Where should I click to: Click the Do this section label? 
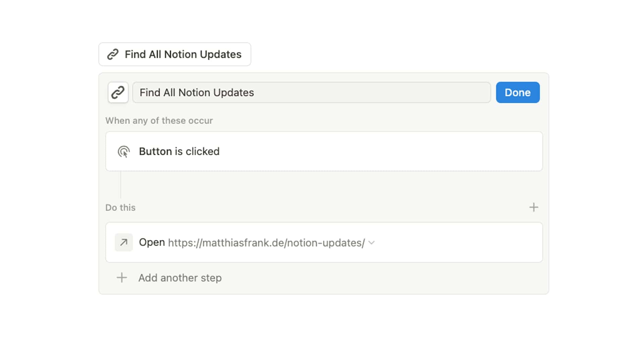[120, 207]
